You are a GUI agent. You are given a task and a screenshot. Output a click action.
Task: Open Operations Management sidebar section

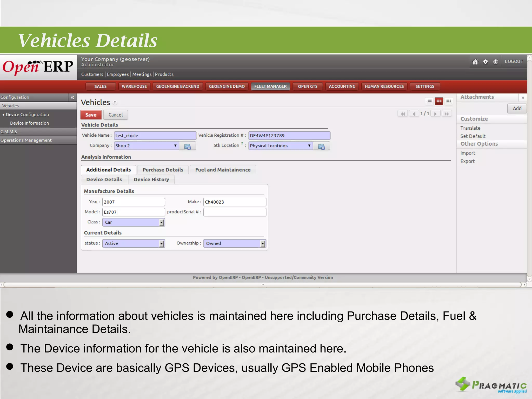(38, 140)
